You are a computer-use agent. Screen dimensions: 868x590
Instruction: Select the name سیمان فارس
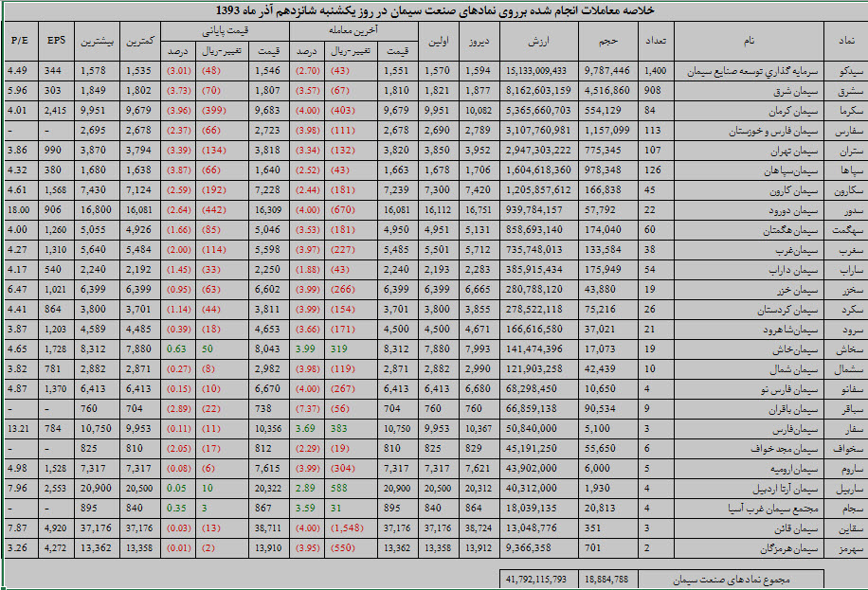click(x=795, y=430)
